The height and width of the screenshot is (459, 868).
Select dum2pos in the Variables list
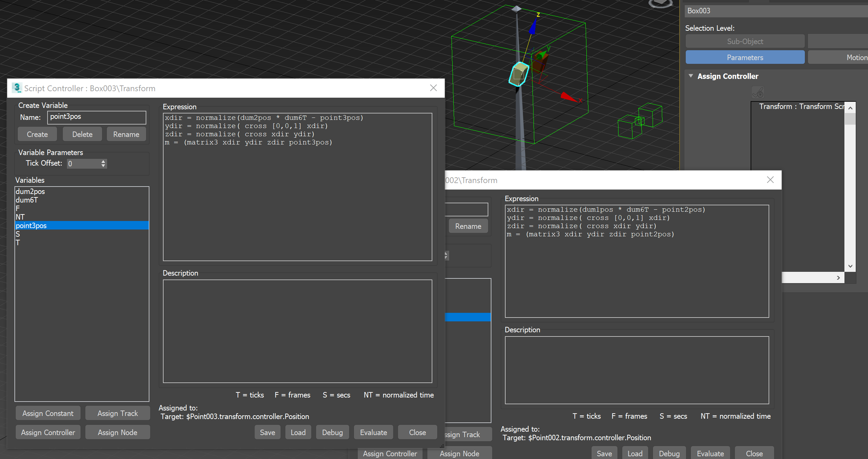(x=30, y=191)
